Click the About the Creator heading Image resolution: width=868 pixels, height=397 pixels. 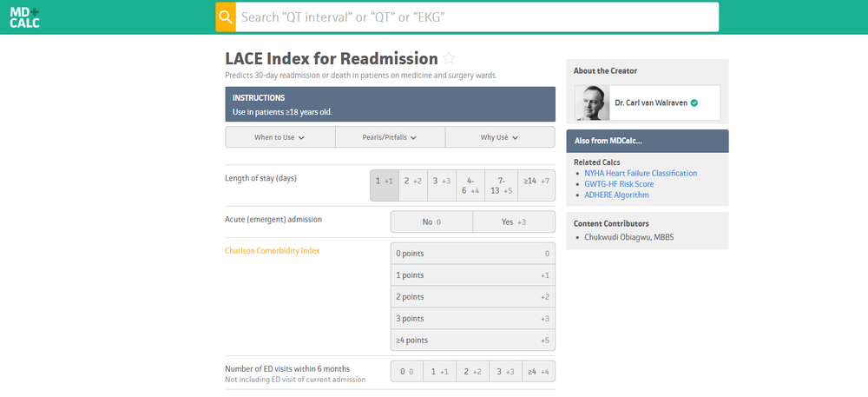tap(605, 71)
